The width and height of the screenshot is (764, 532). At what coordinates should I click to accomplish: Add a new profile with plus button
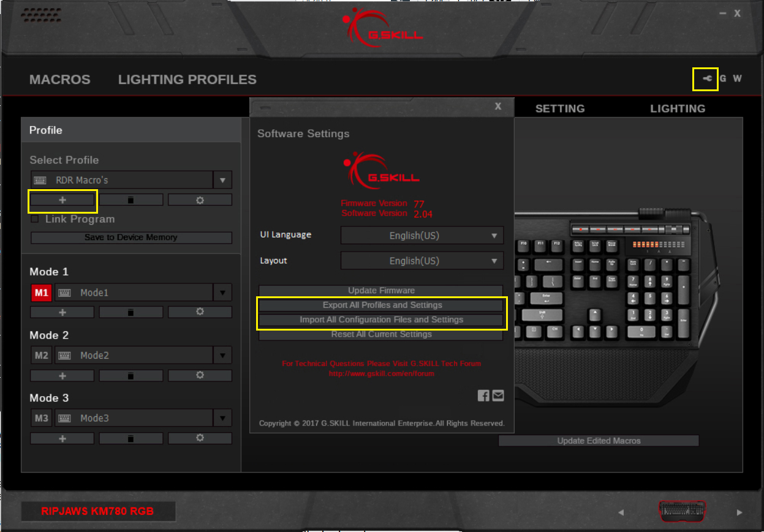62,200
